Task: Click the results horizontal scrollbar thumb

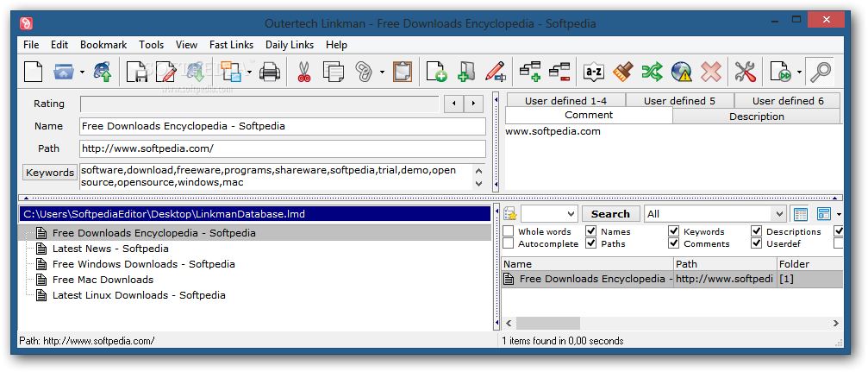Action: pos(548,323)
